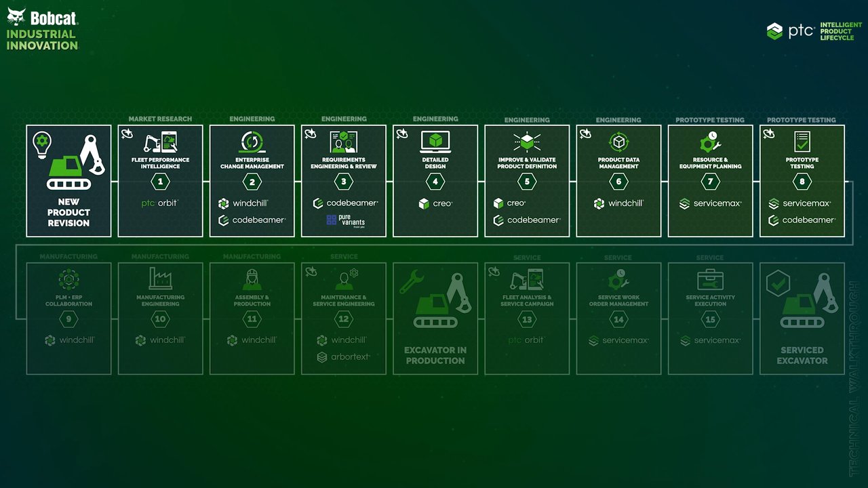Select step number 1 hexagon
868x488 pixels.
pos(161,182)
